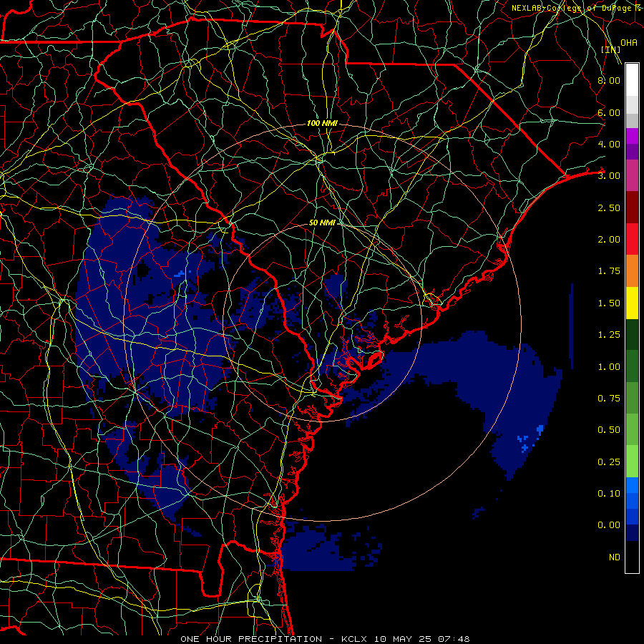Click the 0.75 legend value
Screen dimensions: 644x644
(609, 399)
